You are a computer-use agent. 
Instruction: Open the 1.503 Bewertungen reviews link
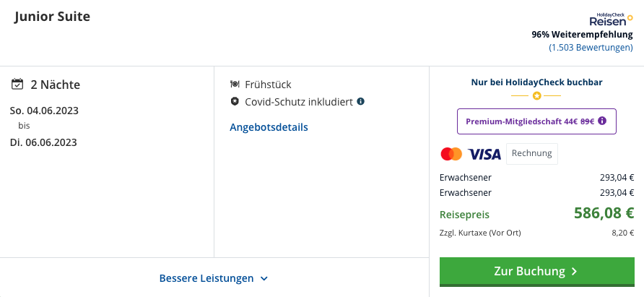click(591, 47)
